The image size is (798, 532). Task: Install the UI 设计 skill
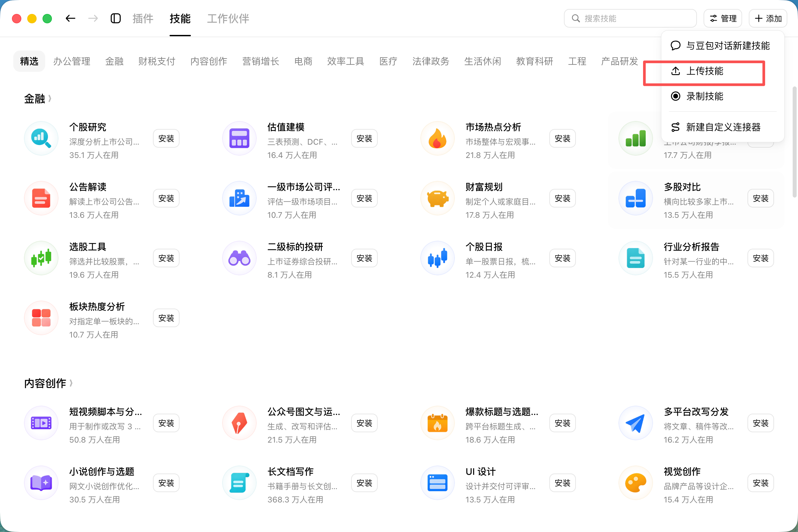(563, 483)
